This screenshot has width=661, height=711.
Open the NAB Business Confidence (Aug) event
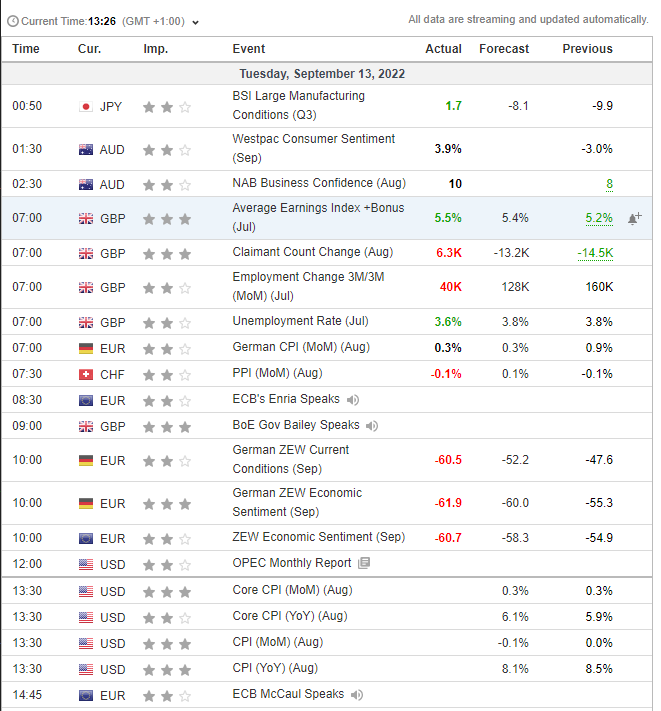pyautogui.click(x=305, y=184)
